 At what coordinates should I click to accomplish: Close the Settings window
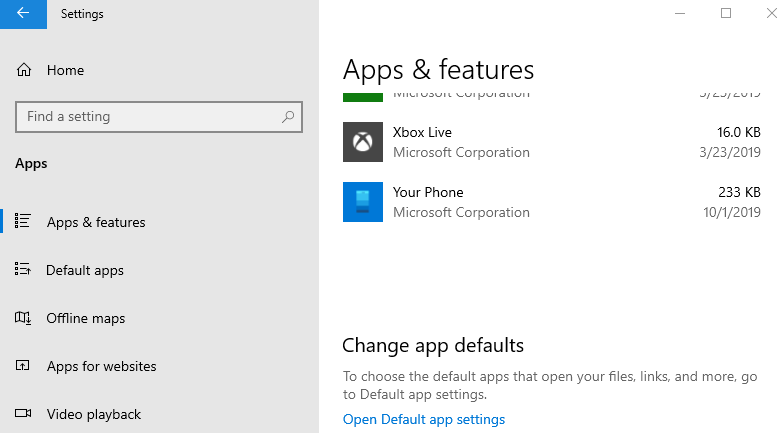[771, 13]
